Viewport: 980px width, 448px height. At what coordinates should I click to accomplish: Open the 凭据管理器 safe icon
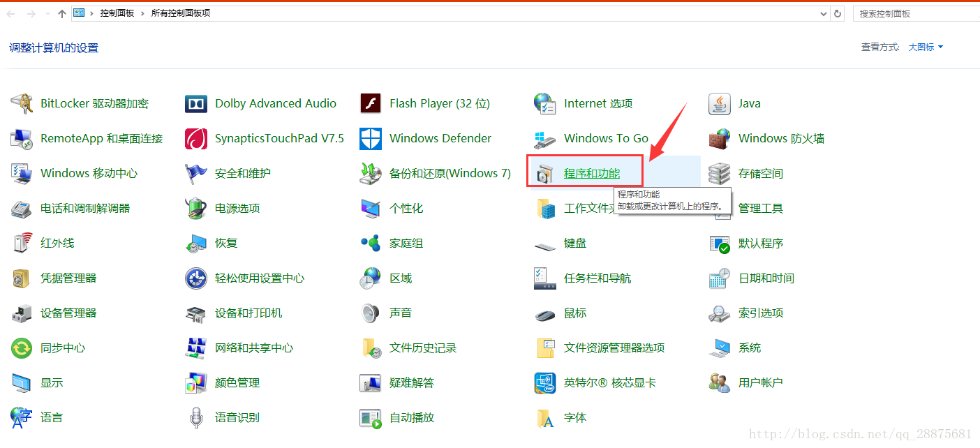point(22,278)
